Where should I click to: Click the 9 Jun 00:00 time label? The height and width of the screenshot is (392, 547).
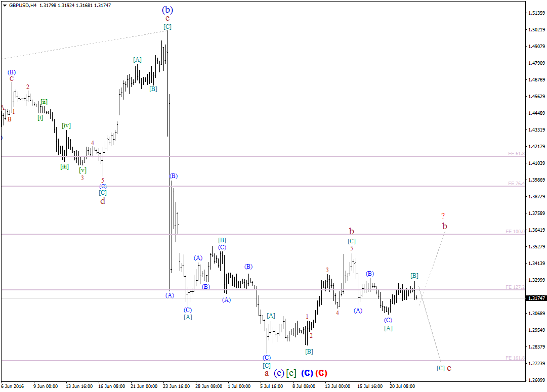coord(46,386)
